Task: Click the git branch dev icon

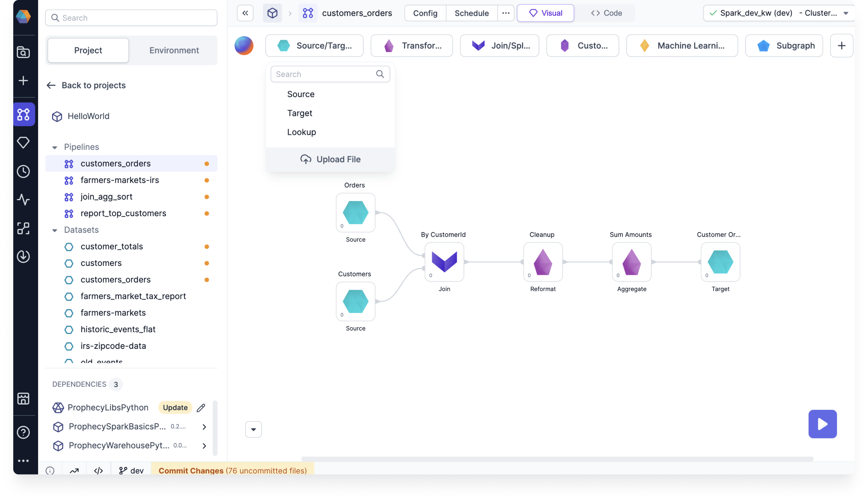Action: pyautogui.click(x=123, y=470)
